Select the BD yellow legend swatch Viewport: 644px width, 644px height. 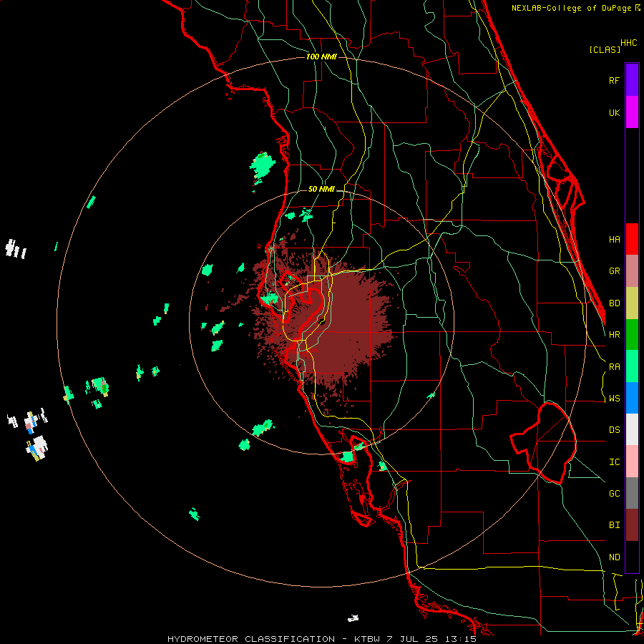point(632,303)
